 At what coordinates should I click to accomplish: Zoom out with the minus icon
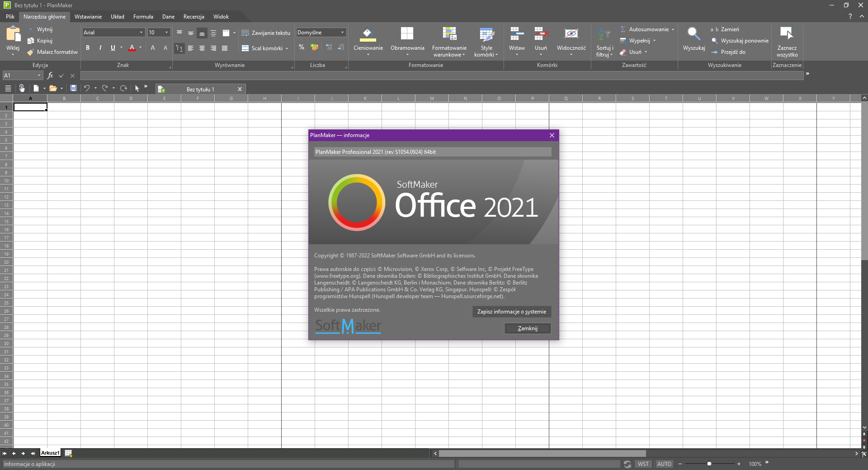pyautogui.click(x=680, y=464)
